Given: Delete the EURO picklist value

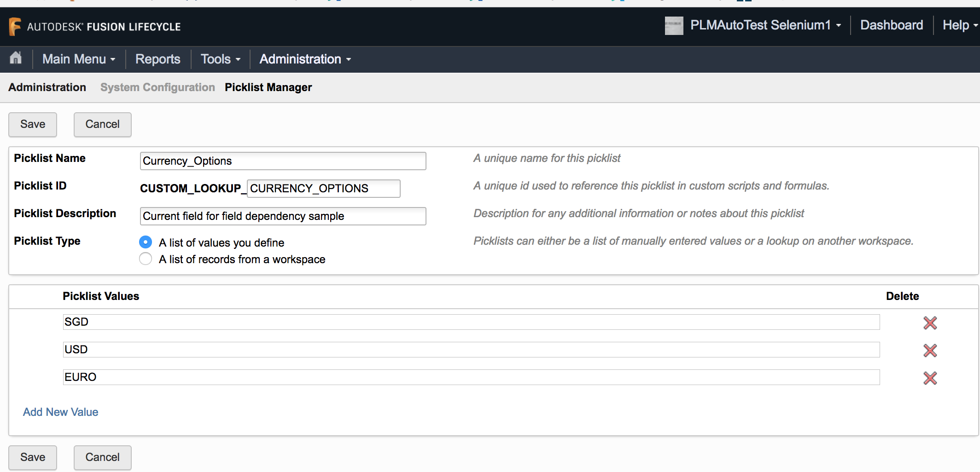Looking at the screenshot, I should coord(930,378).
